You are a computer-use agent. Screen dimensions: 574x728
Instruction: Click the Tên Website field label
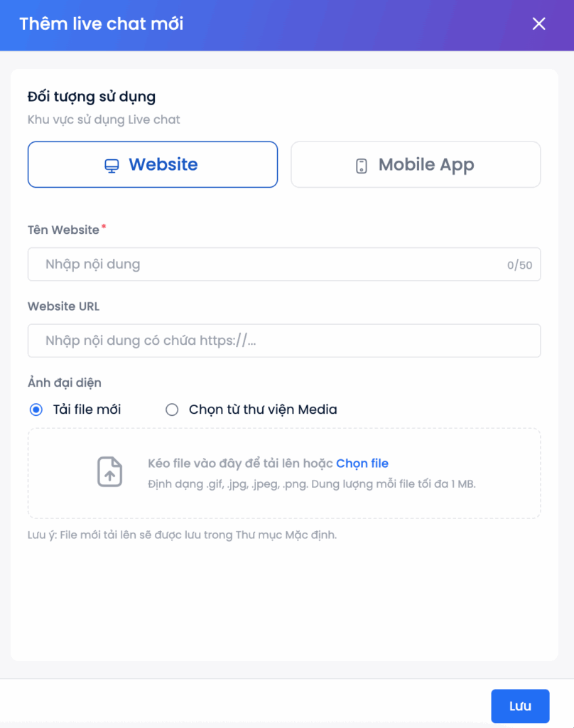pos(63,230)
